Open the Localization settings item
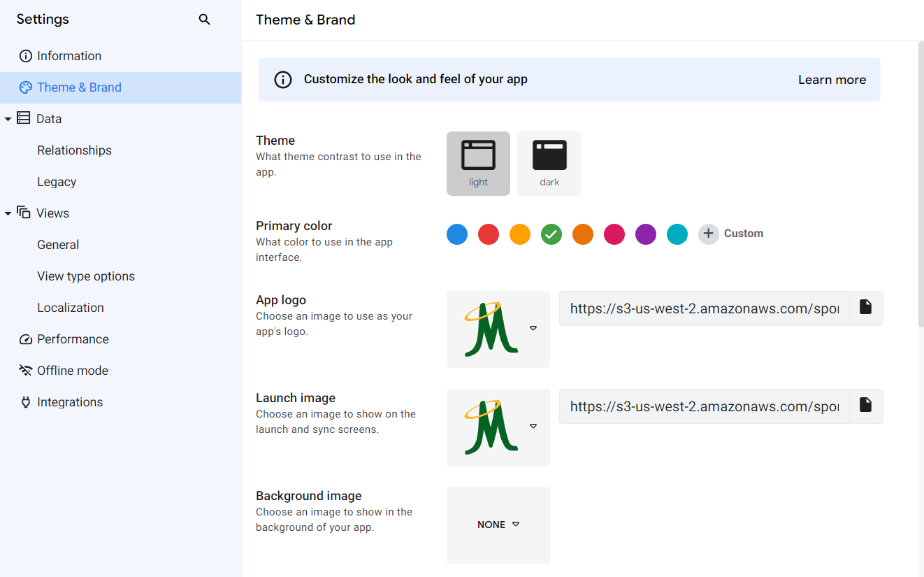 70,308
